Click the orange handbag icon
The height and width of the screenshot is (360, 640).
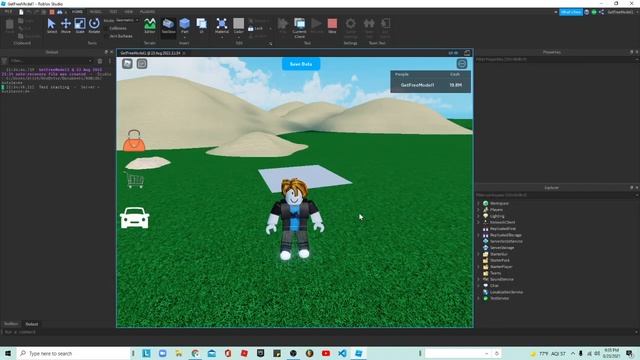(x=134, y=141)
